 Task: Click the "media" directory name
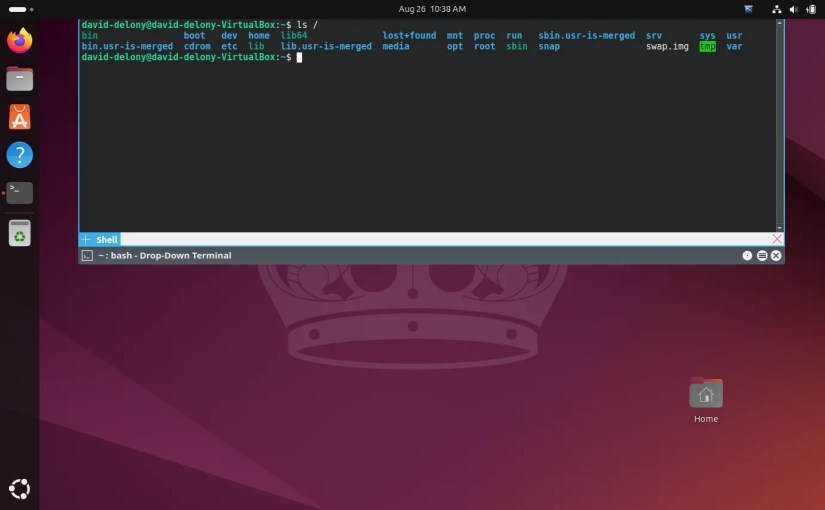click(396, 46)
